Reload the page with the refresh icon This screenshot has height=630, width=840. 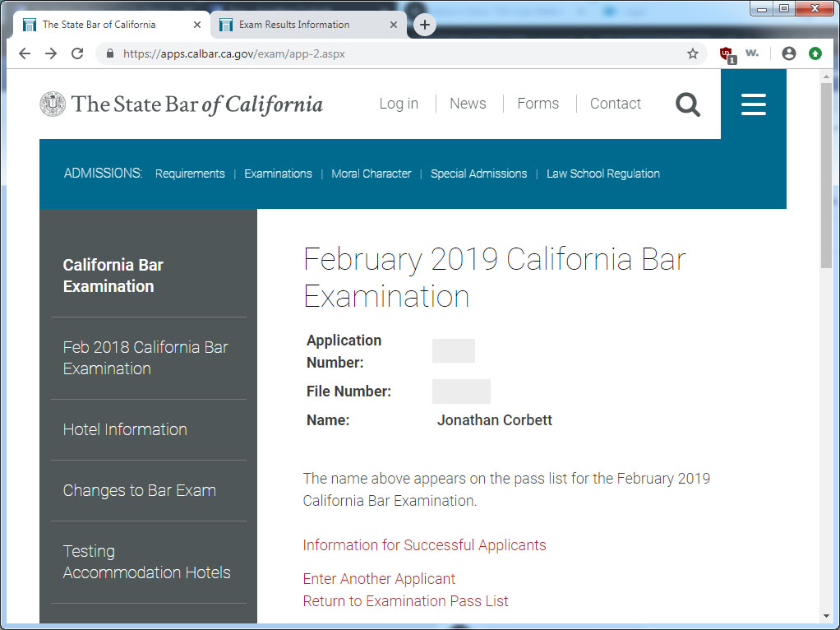[x=76, y=53]
